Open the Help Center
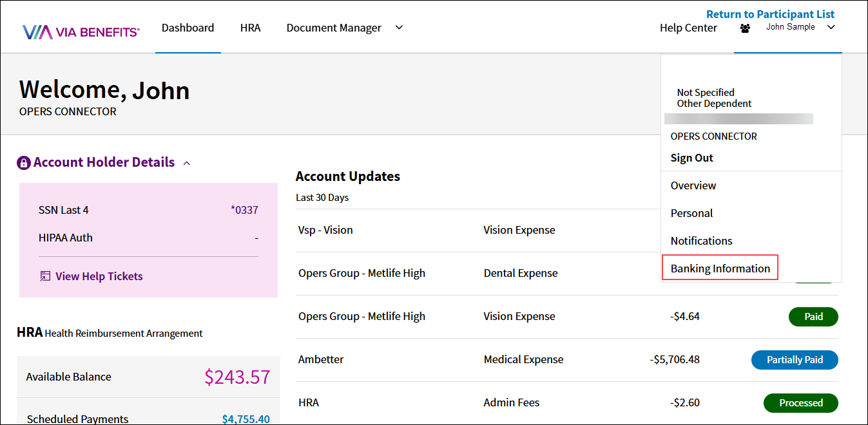Image resolution: width=868 pixels, height=425 pixels. tap(688, 28)
